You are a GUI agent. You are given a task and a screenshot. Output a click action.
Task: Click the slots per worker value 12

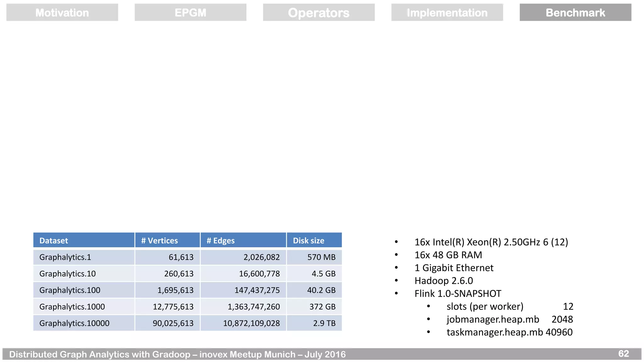pos(568,306)
